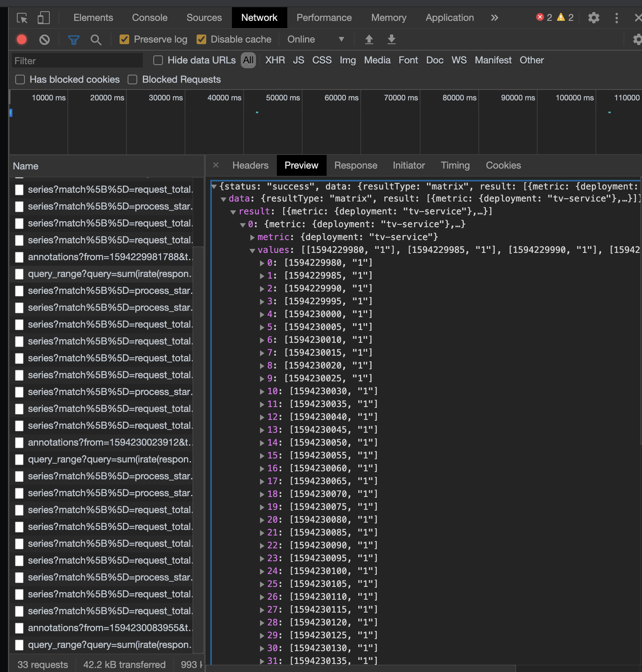Viewport: 642px width, 672px height.
Task: Import HAR file upload arrow icon
Action: pyautogui.click(x=369, y=39)
